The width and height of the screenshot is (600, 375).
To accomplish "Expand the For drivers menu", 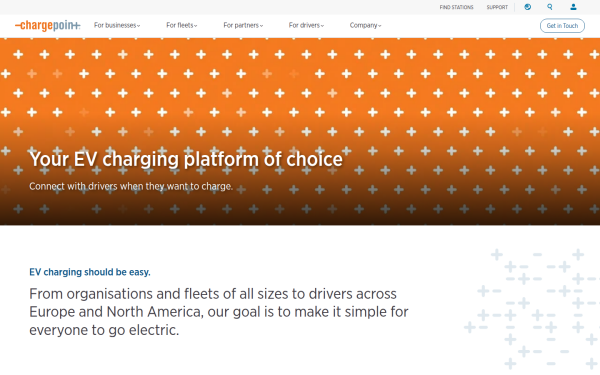I will pyautogui.click(x=306, y=25).
